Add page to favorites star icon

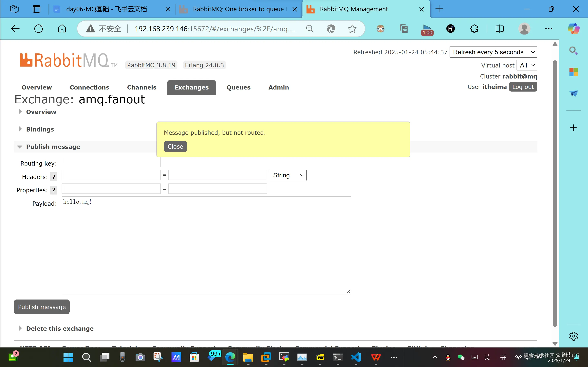[352, 29]
